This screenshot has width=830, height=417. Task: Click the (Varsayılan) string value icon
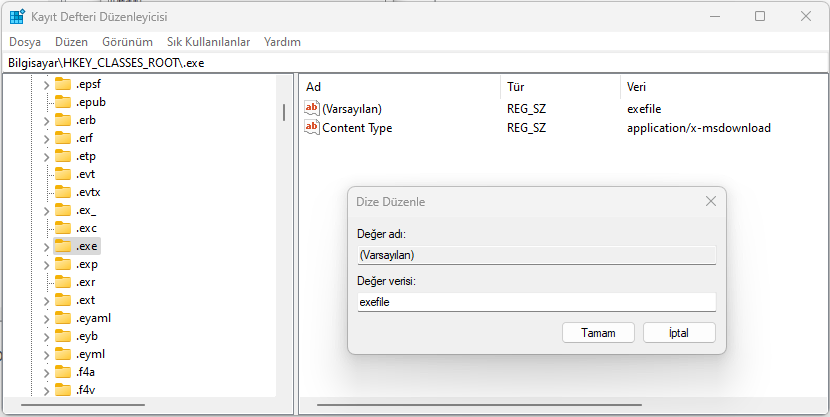[x=312, y=109]
